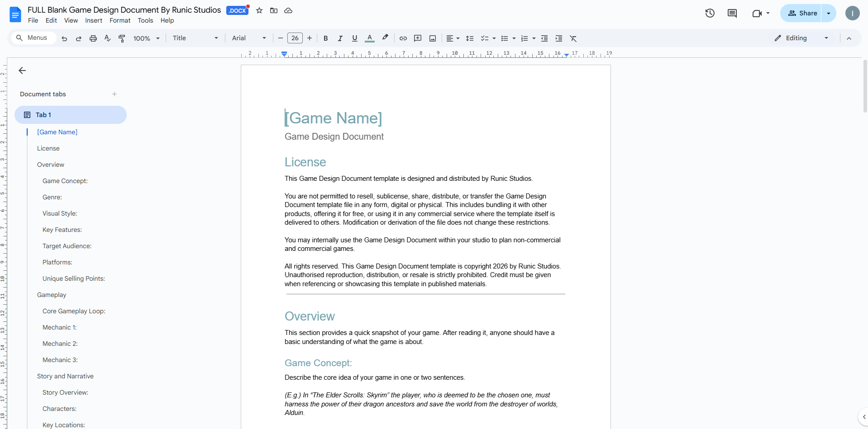Viewport: 868px width, 429px height.
Task: Click the Share button
Action: (801, 13)
